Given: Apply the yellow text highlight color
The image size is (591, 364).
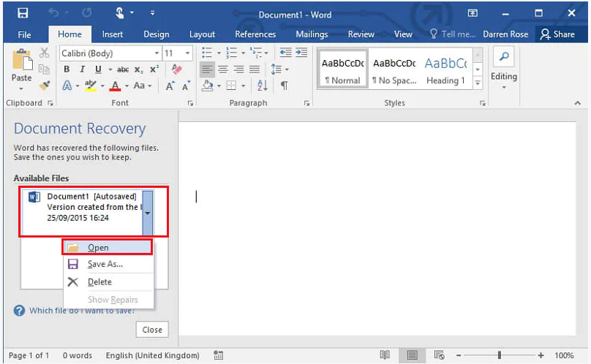Looking at the screenshot, I should [91, 86].
